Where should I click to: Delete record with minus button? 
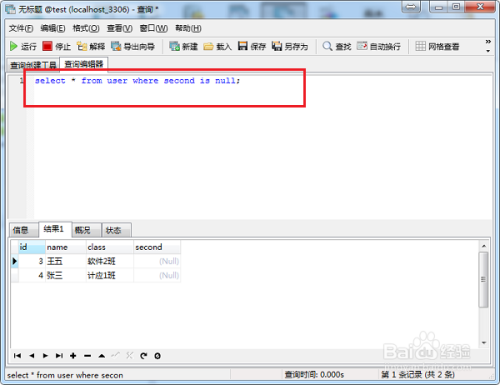click(x=88, y=356)
